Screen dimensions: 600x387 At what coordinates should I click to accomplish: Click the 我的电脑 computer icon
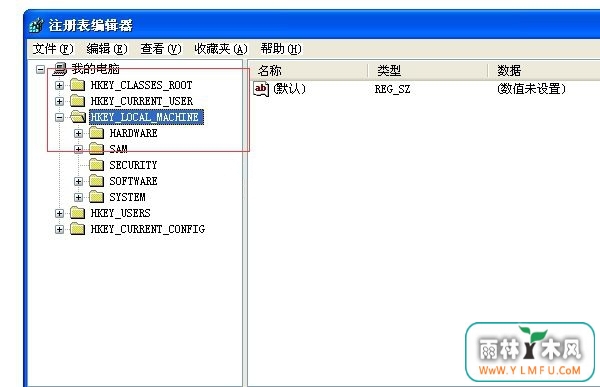click(x=60, y=69)
